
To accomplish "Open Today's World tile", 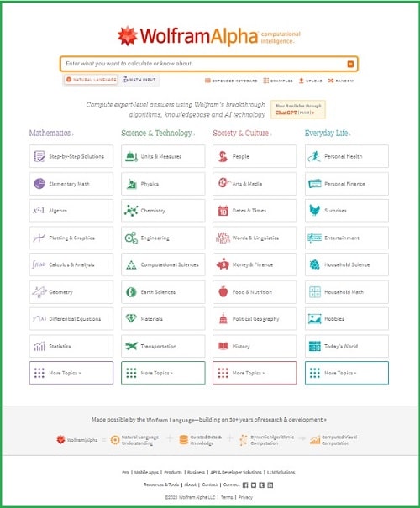I will [x=347, y=346].
